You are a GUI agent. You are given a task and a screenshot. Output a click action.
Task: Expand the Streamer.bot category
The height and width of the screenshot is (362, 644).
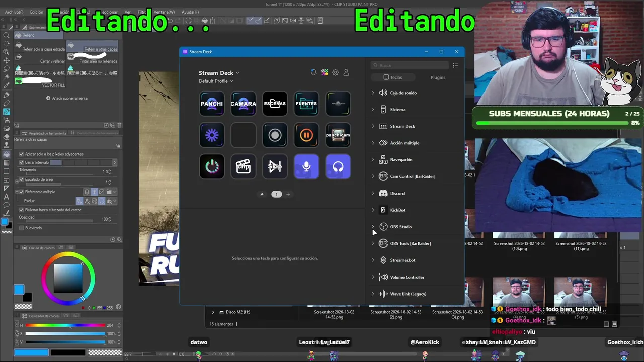(x=373, y=260)
